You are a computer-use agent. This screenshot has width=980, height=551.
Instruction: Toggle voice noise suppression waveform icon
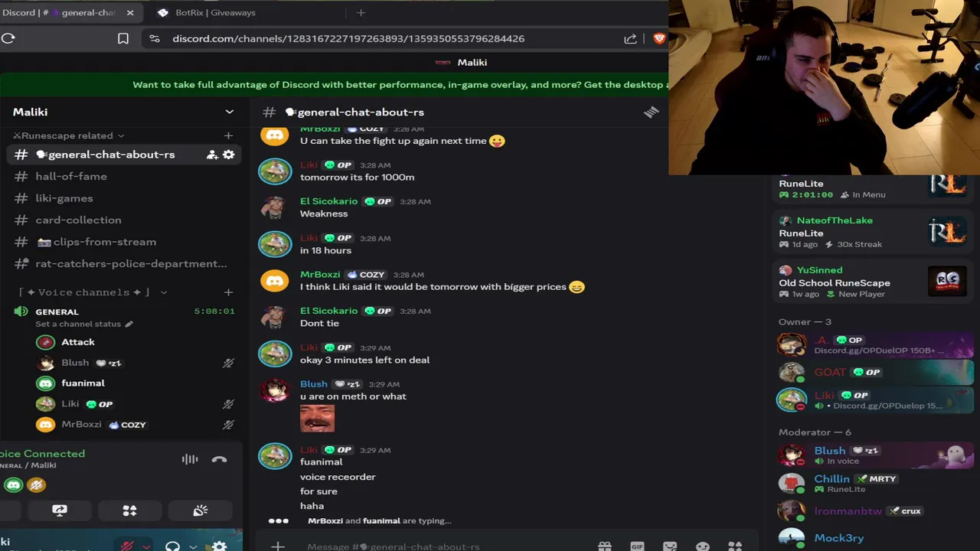[190, 459]
